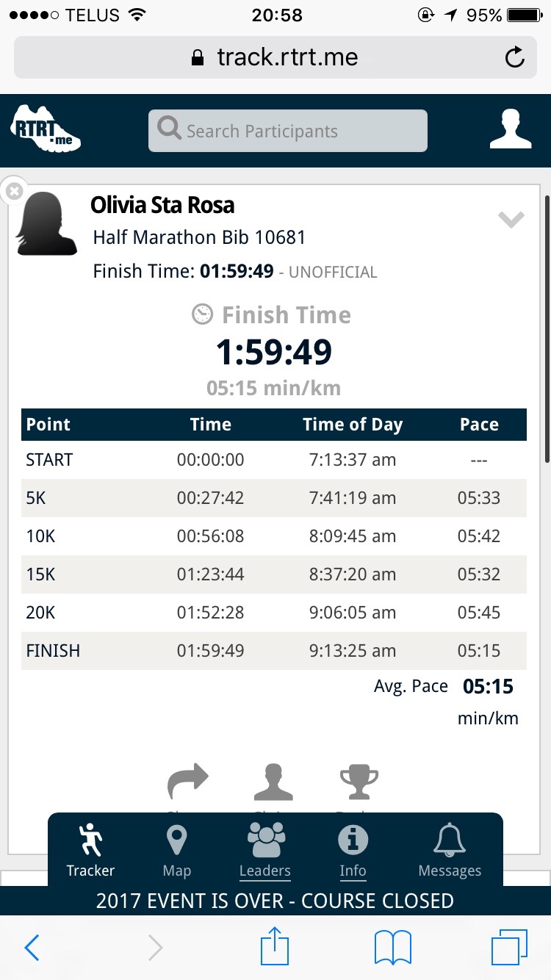Open Safari share sheet icon
The width and height of the screenshot is (551, 980).
point(275,948)
